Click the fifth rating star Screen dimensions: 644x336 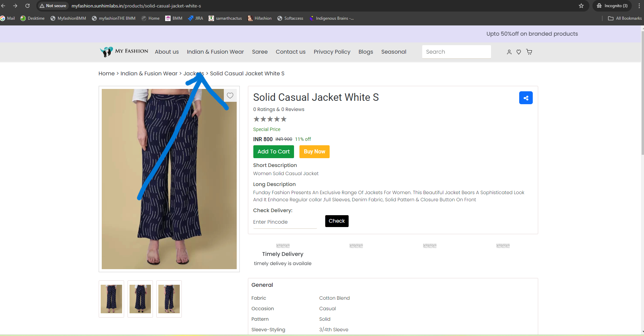coord(284,119)
